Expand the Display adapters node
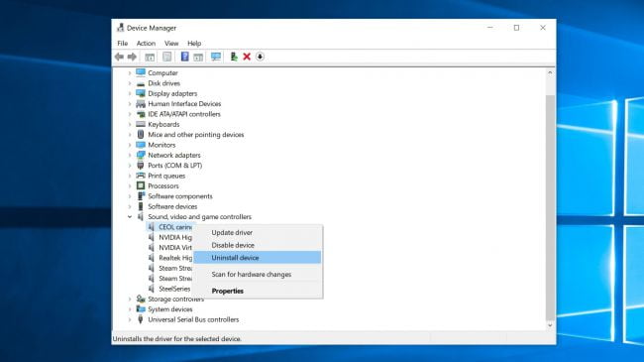The height and width of the screenshot is (362, 644). click(130, 93)
